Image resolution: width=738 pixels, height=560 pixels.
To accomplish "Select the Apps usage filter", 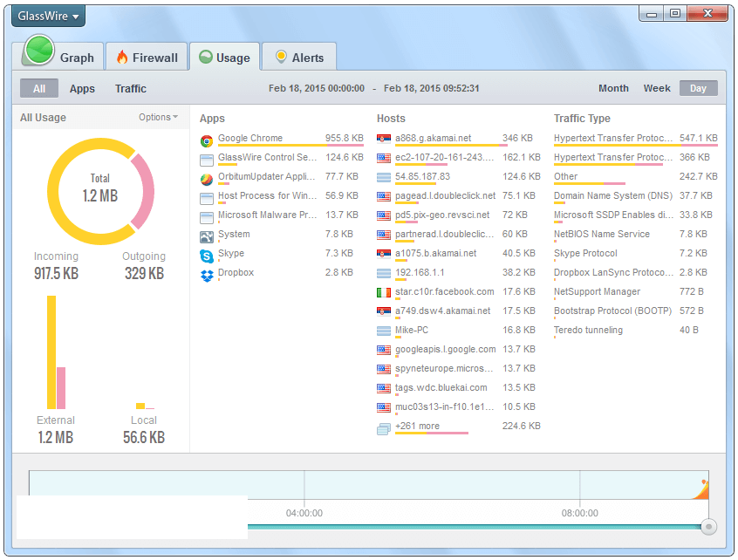I will pos(82,88).
